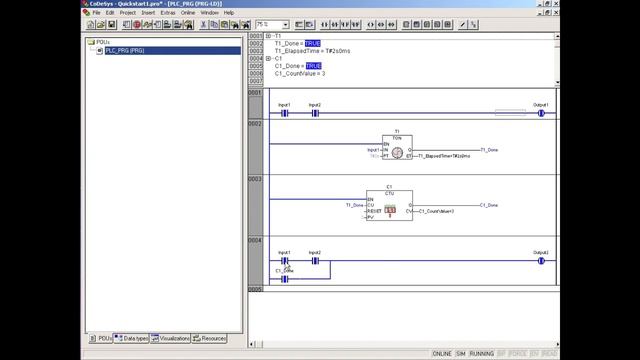Switch to the Visualizations tab
This screenshot has height=360, width=640.
[x=170, y=338]
